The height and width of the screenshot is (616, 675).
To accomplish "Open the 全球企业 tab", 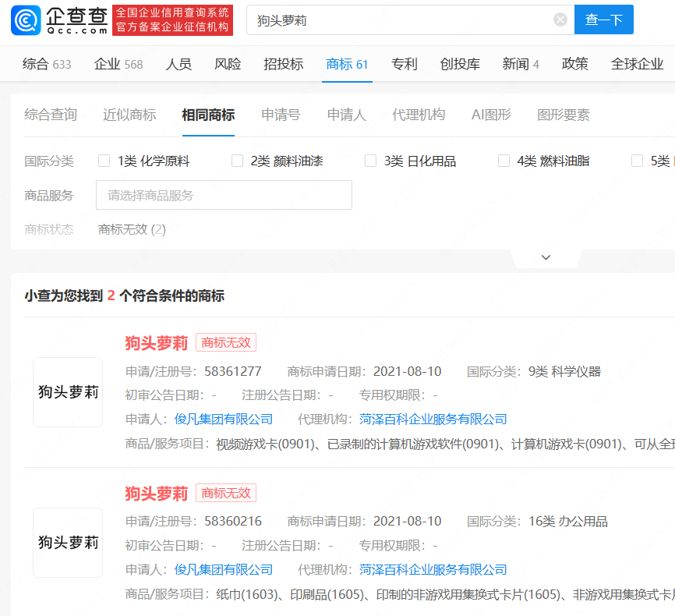I will (x=637, y=64).
